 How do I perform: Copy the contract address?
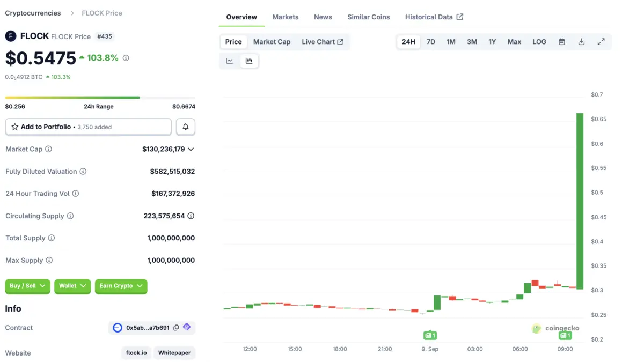(176, 328)
